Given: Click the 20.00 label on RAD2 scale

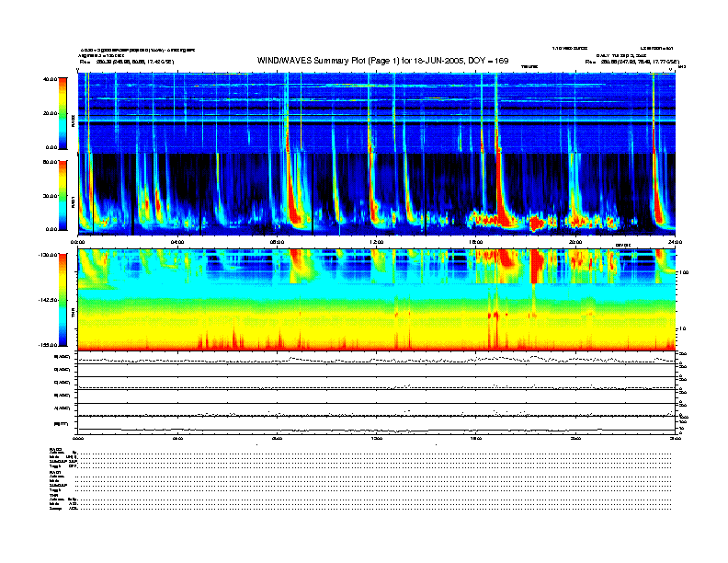Looking at the screenshot, I should [x=51, y=113].
